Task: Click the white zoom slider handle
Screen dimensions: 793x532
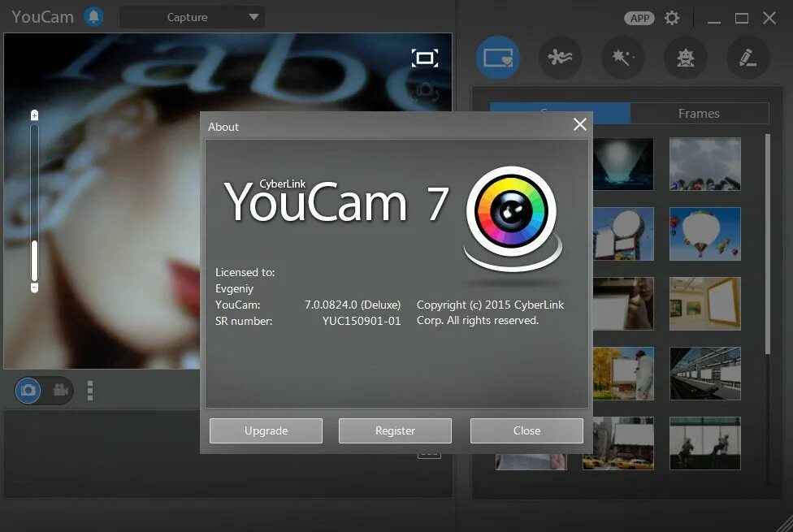Action: 34,261
